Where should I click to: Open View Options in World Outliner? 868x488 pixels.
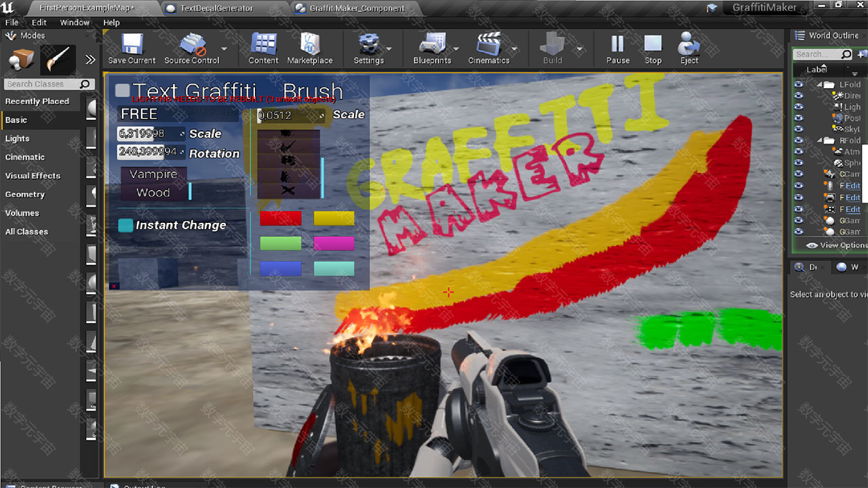[837, 245]
